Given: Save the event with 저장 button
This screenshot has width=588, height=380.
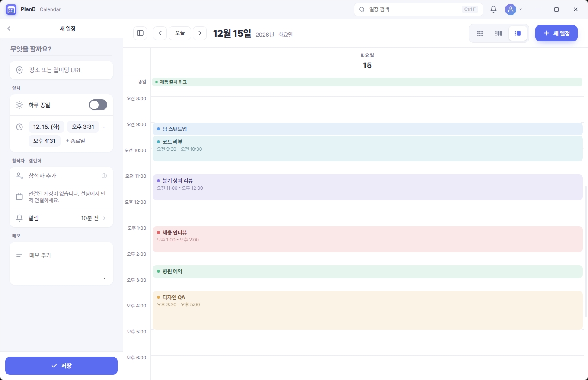Looking at the screenshot, I should tap(61, 366).
